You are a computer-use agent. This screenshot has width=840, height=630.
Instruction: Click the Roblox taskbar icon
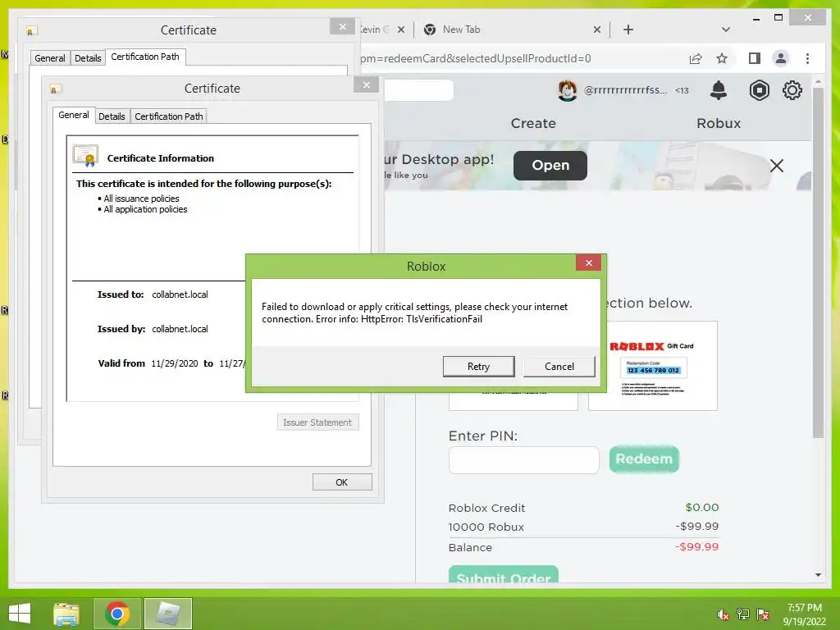pos(167,614)
